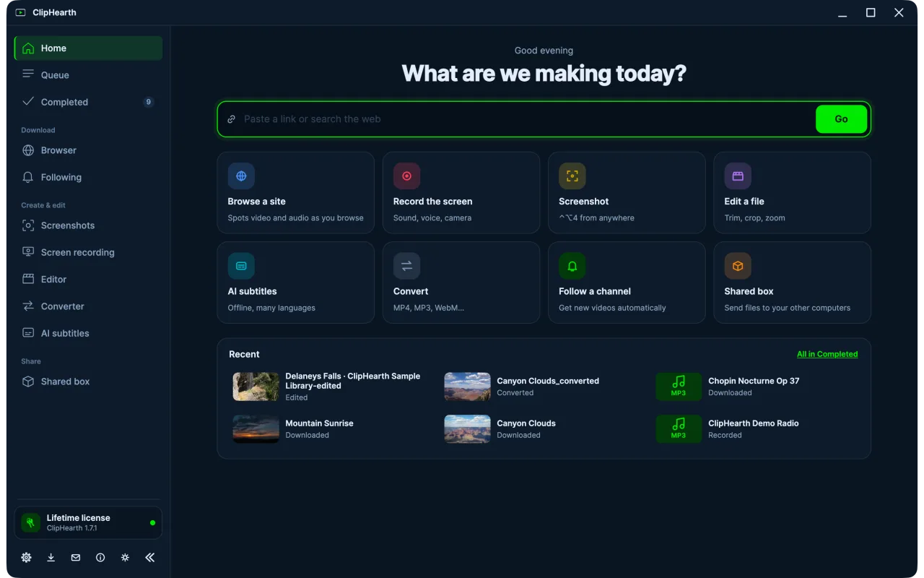The height and width of the screenshot is (578, 924).
Task: Click the envelope mail icon
Action: [x=76, y=558]
